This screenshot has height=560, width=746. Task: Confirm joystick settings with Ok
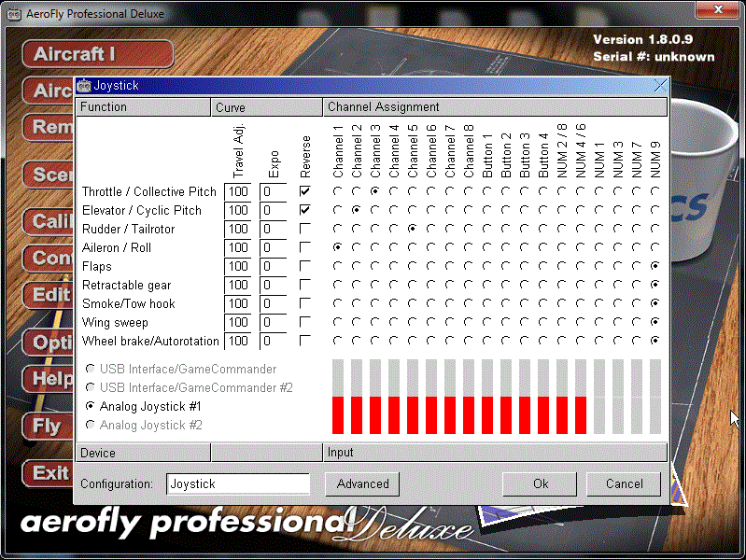541,483
